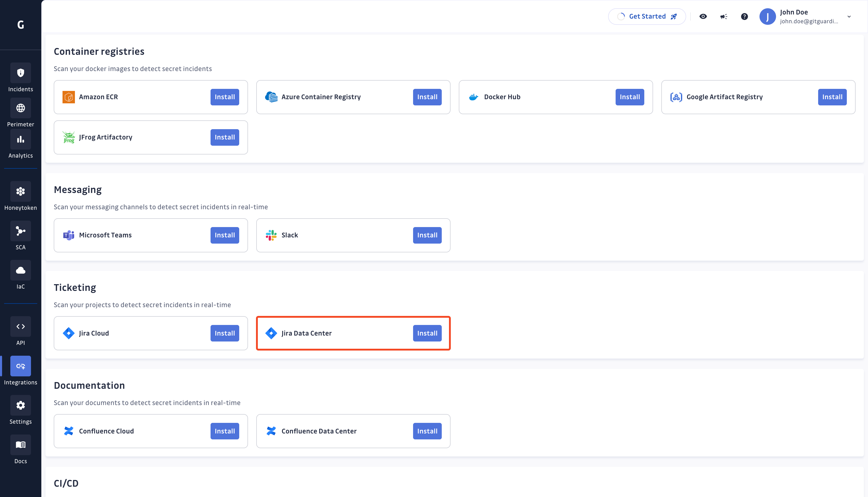Click the GitGuardian G logo
This screenshot has height=497, width=868.
coord(20,25)
